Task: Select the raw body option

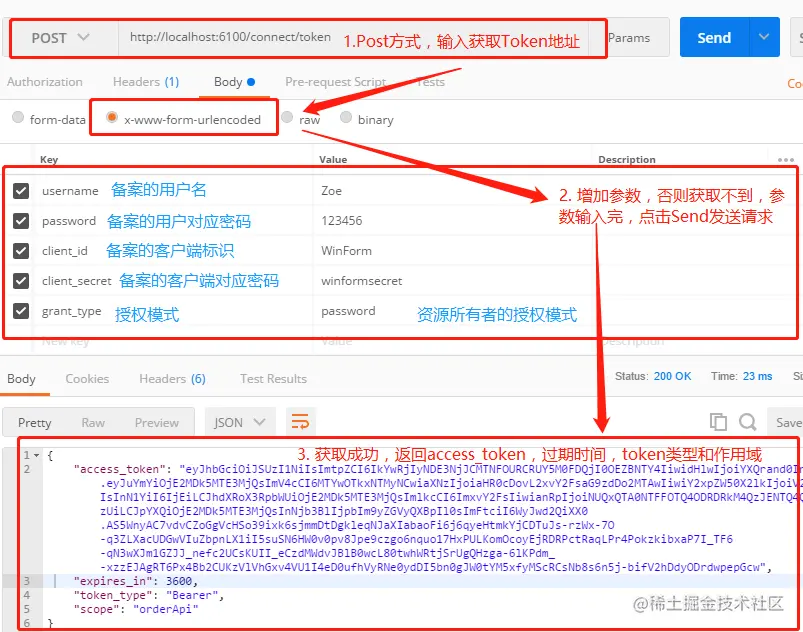Action: (x=287, y=117)
